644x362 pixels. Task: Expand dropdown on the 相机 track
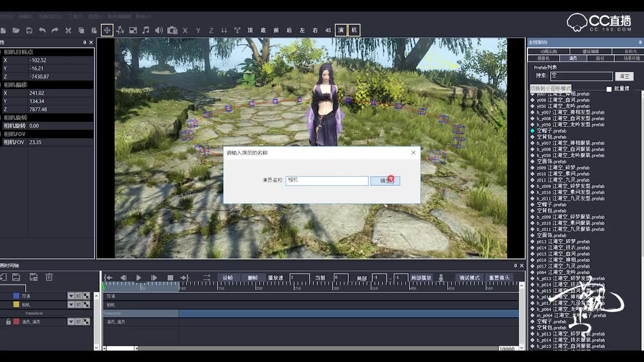click(x=71, y=305)
